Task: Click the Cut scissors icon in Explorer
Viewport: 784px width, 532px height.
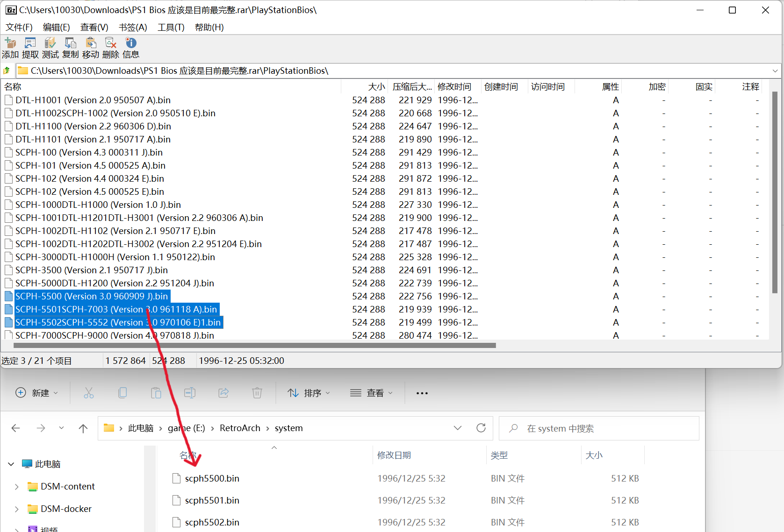Action: (89, 393)
